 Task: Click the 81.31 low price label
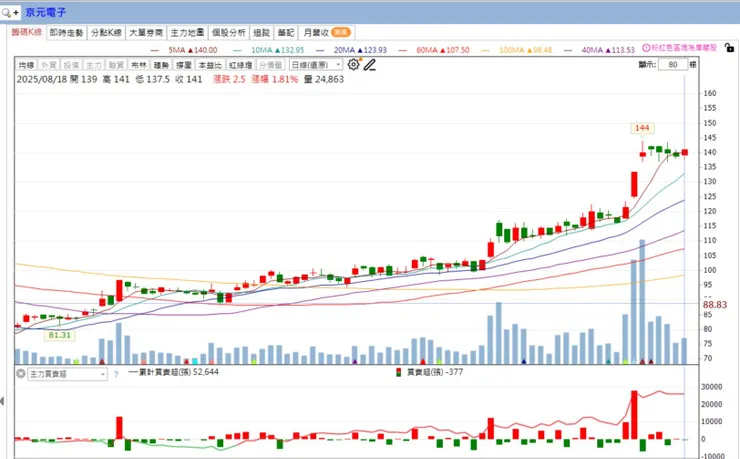(x=59, y=335)
